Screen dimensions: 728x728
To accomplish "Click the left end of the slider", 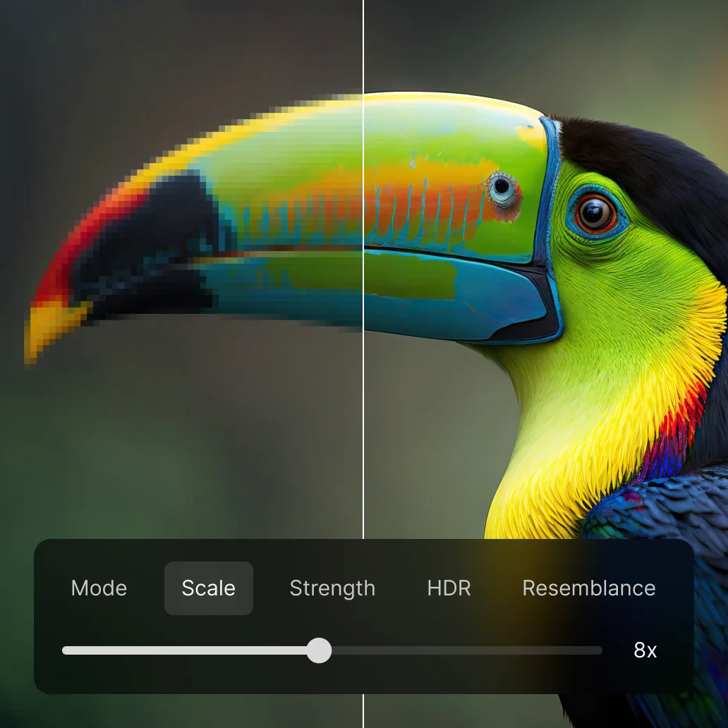I will (67, 650).
